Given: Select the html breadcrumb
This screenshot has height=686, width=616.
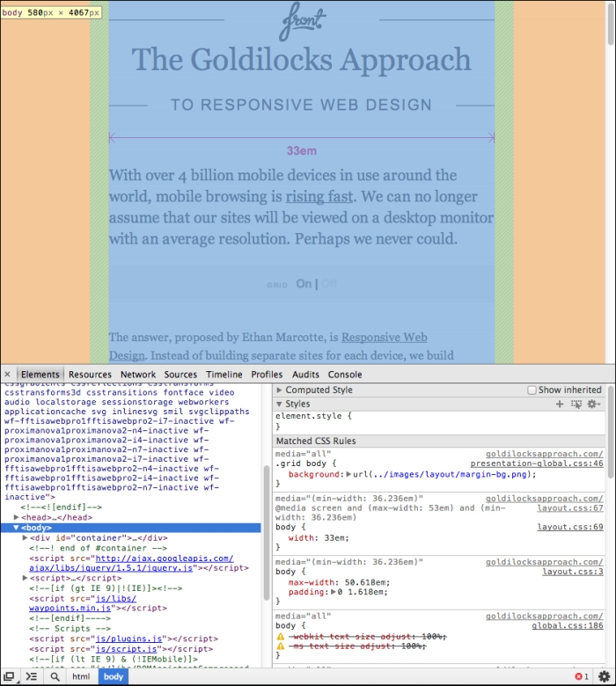Looking at the screenshot, I should (x=81, y=676).
